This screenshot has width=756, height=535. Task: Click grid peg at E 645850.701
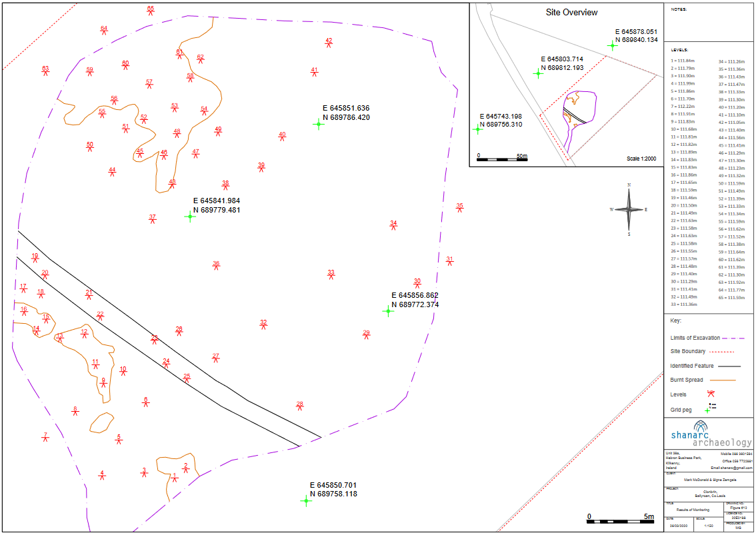[306, 500]
